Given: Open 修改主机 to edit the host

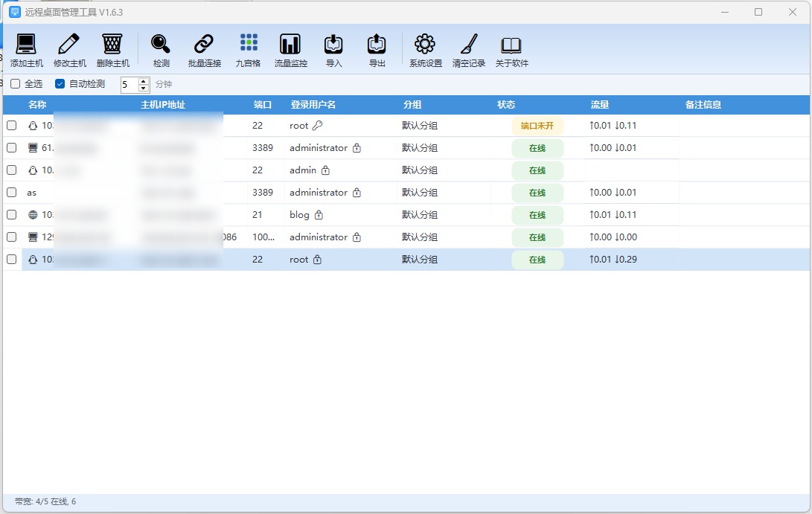Looking at the screenshot, I should pos(69,50).
